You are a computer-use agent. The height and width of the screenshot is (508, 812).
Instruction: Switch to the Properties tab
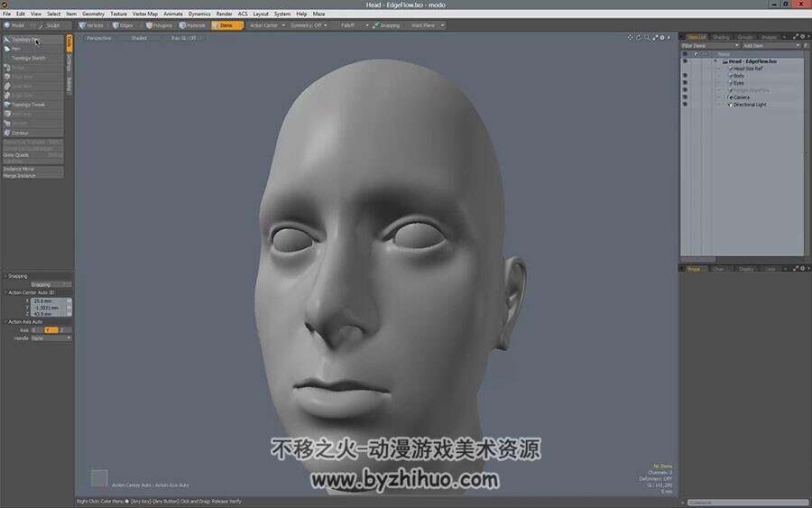tap(695, 269)
